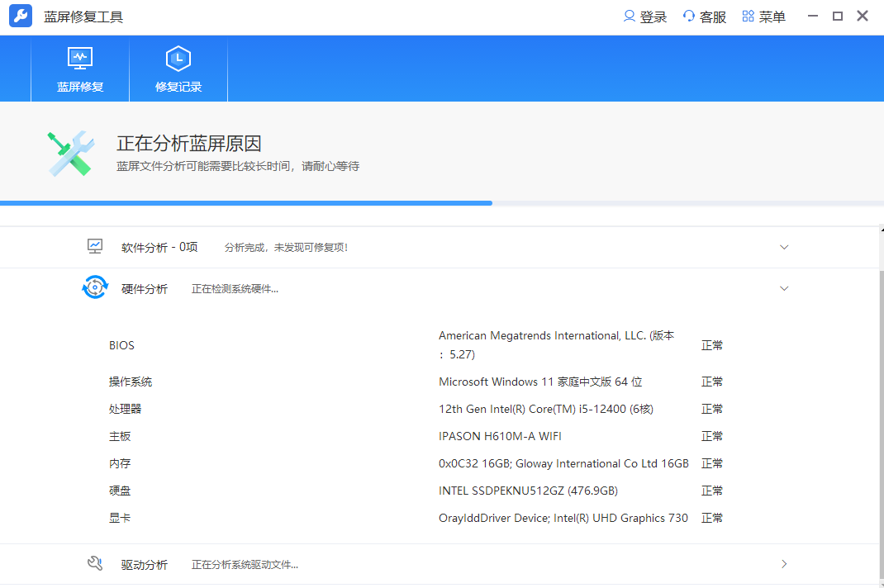Click the blue wrench app logo

21,16
